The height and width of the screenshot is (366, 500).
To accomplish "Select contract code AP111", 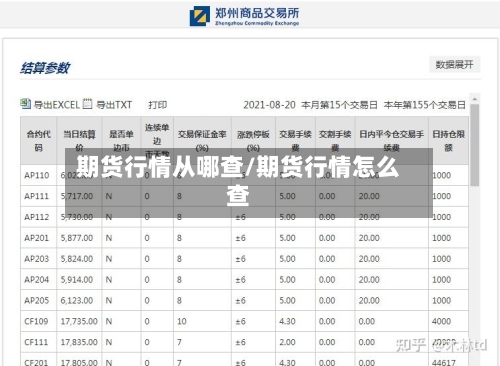I will tap(37, 196).
